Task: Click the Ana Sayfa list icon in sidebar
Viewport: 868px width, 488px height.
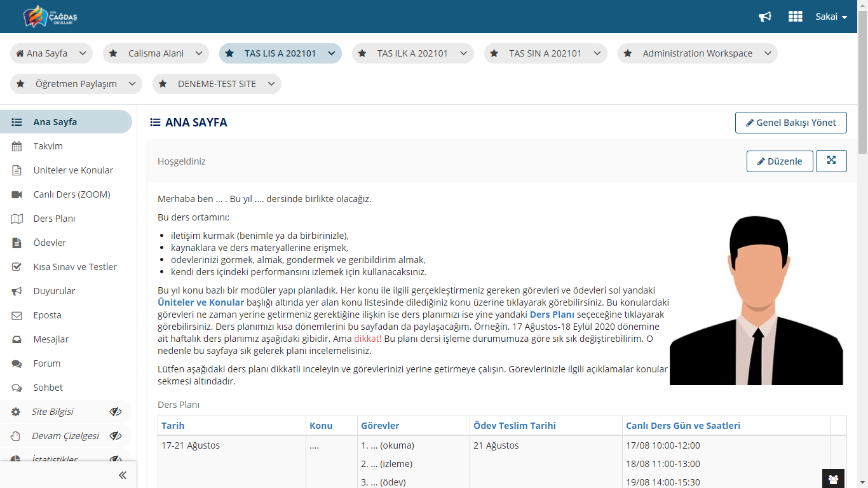Action: tap(17, 122)
